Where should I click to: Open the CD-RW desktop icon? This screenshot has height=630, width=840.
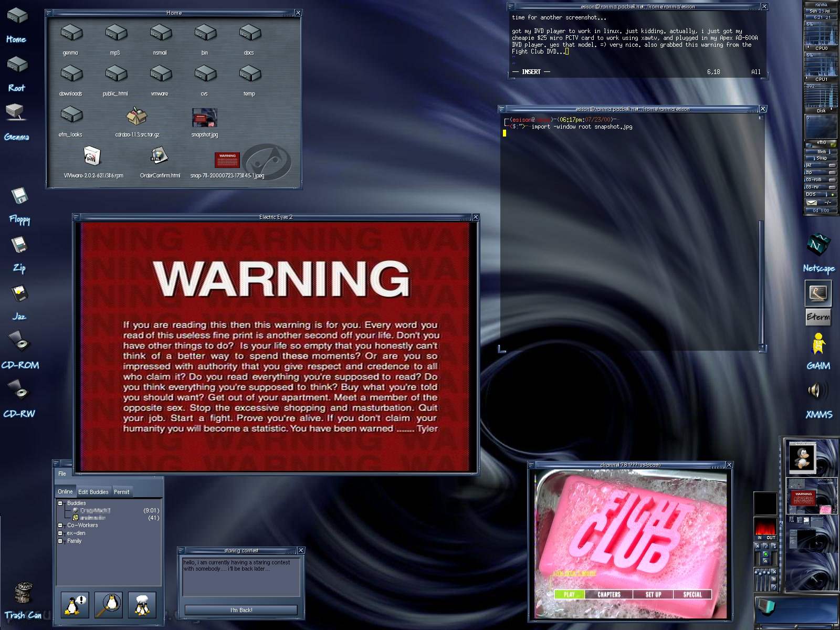click(20, 390)
